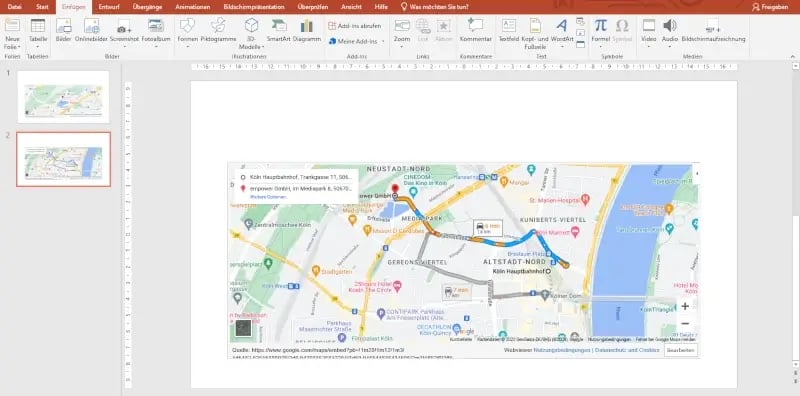The width and height of the screenshot is (800, 396).
Task: Select slide 1 thumbnail
Action: click(63, 97)
